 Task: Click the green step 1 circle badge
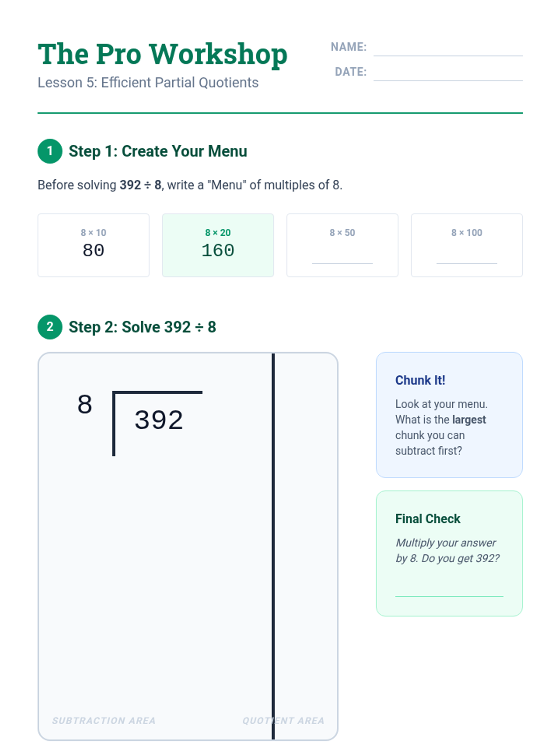50,151
